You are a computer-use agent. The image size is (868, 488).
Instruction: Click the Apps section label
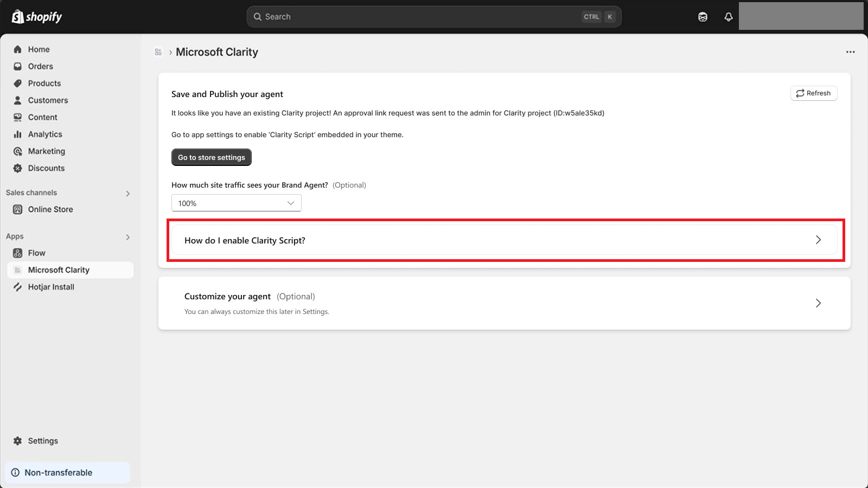pyautogui.click(x=15, y=236)
